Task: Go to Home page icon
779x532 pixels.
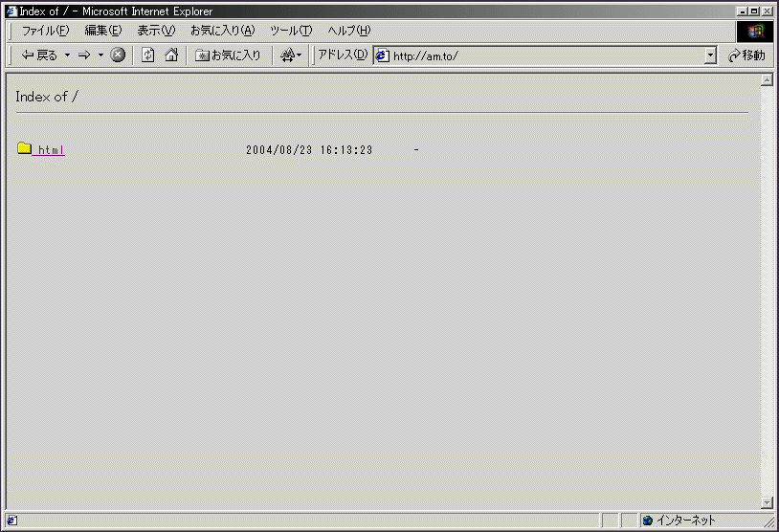Action: tap(171, 55)
